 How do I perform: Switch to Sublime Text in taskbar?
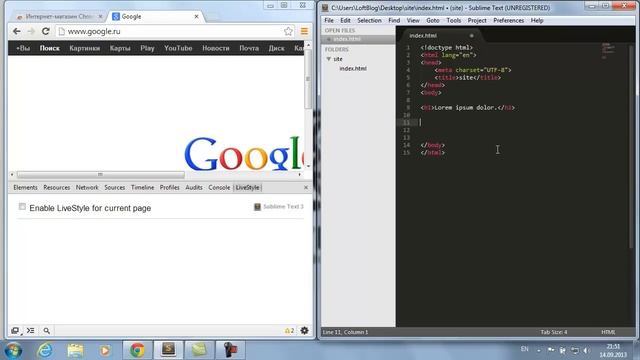coord(168,350)
